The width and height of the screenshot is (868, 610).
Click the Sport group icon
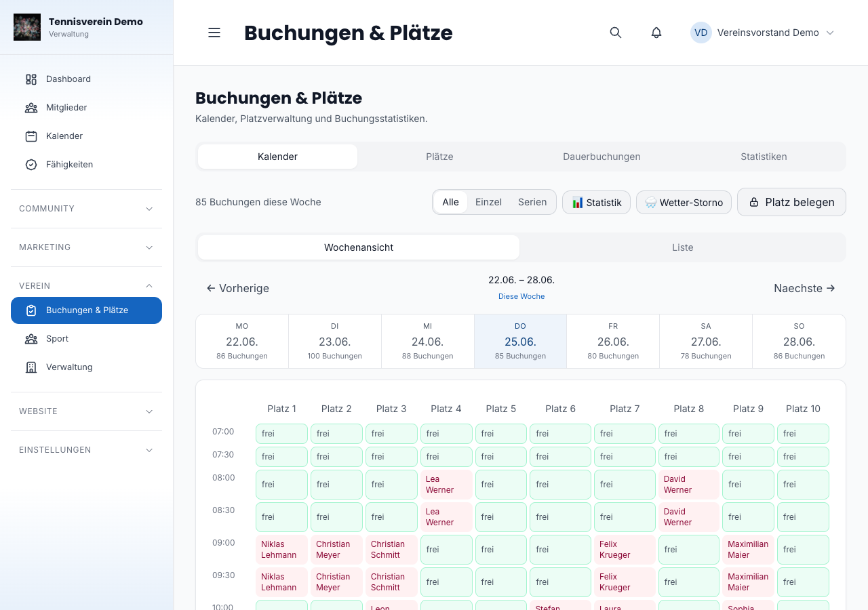(x=31, y=339)
